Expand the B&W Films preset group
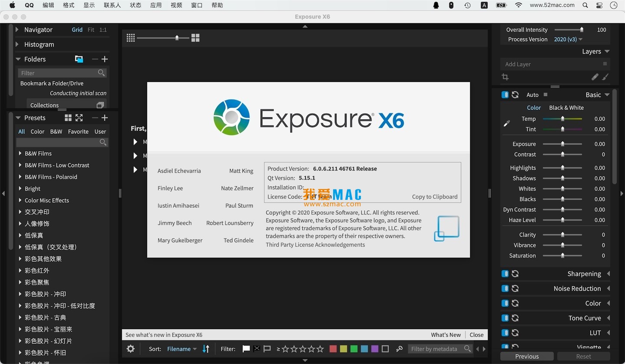This screenshot has height=364, width=625. point(20,153)
